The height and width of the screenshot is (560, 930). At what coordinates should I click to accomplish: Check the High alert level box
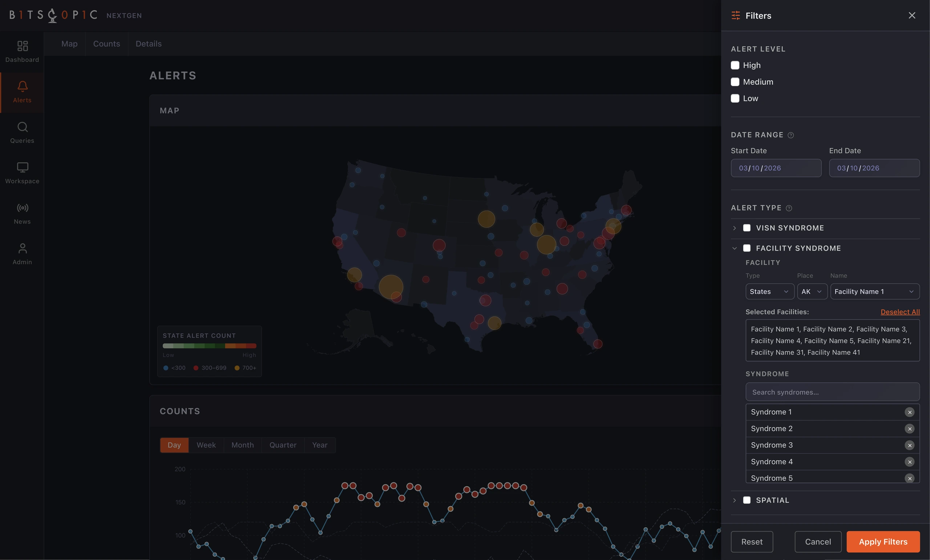click(x=735, y=65)
